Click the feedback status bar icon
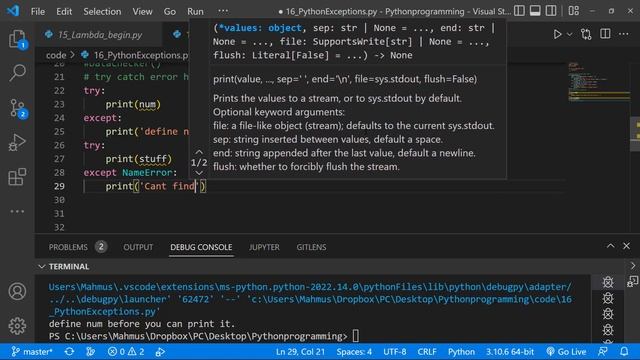Viewport: 640px width, 360px height. tap(603, 351)
